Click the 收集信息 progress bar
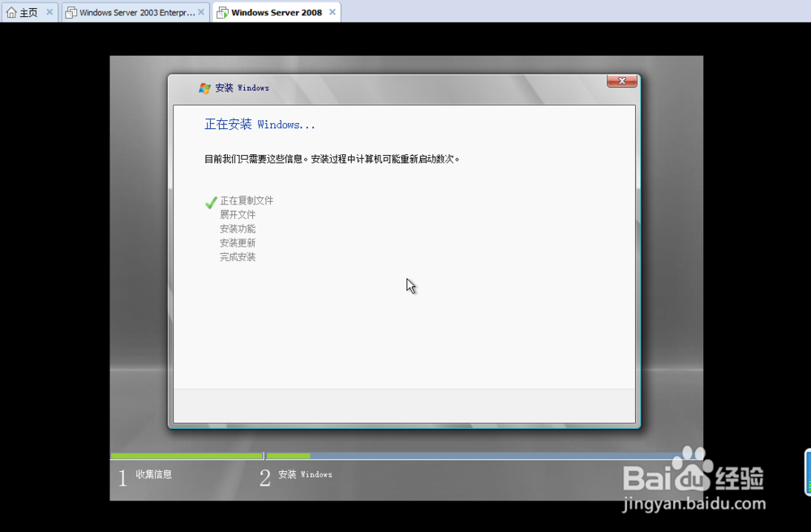The width and height of the screenshot is (811, 532). pos(187,457)
